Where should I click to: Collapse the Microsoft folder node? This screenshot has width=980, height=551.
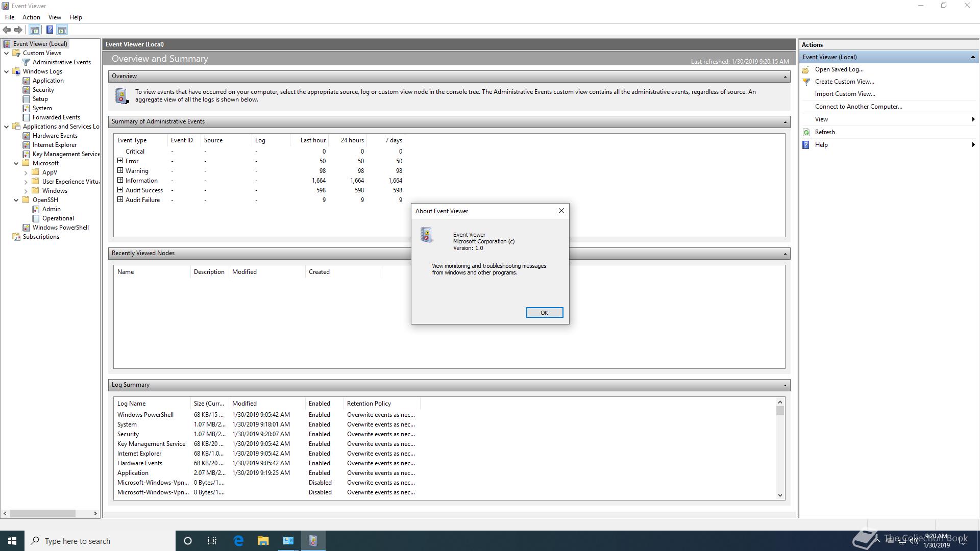click(16, 163)
